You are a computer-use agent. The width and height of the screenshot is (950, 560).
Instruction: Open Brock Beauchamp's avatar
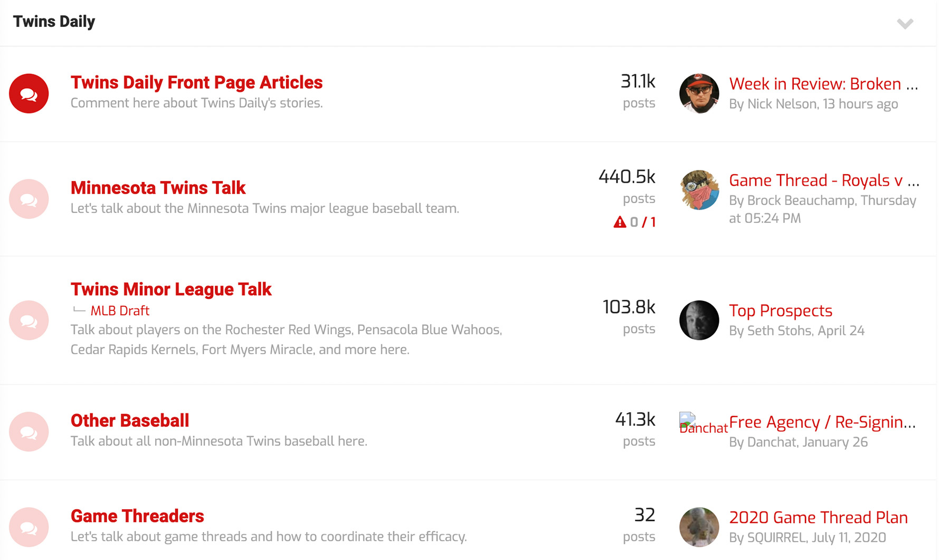pyautogui.click(x=699, y=190)
